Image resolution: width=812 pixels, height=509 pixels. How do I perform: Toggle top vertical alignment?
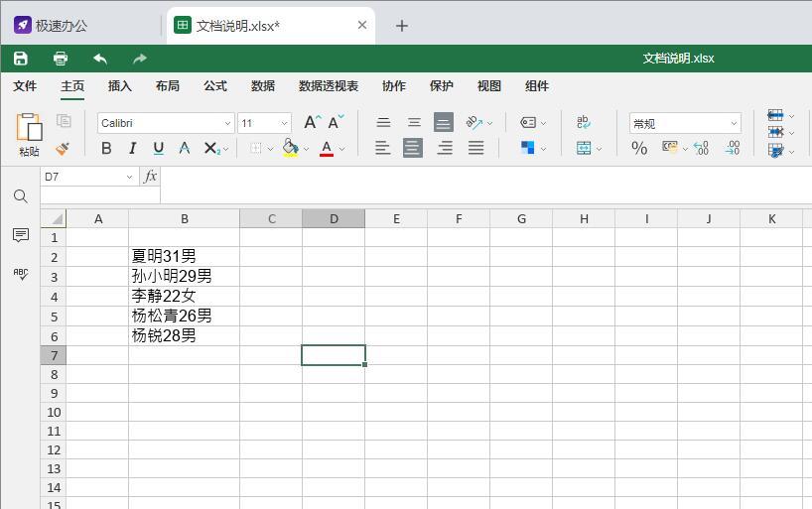click(x=384, y=122)
